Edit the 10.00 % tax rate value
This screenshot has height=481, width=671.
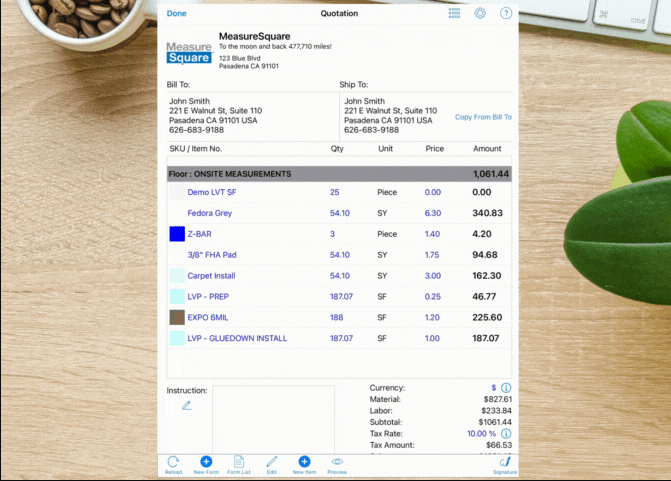tap(479, 434)
